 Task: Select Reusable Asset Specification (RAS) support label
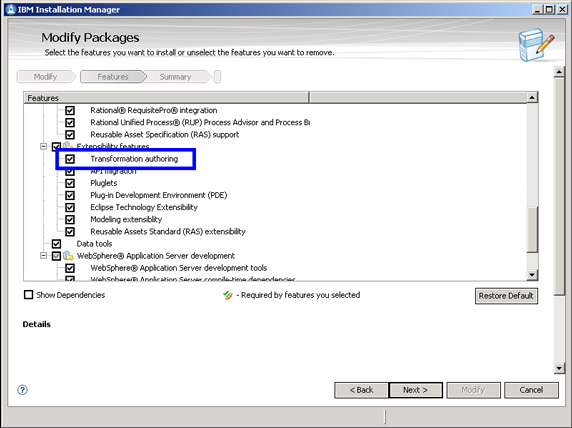tap(165, 135)
